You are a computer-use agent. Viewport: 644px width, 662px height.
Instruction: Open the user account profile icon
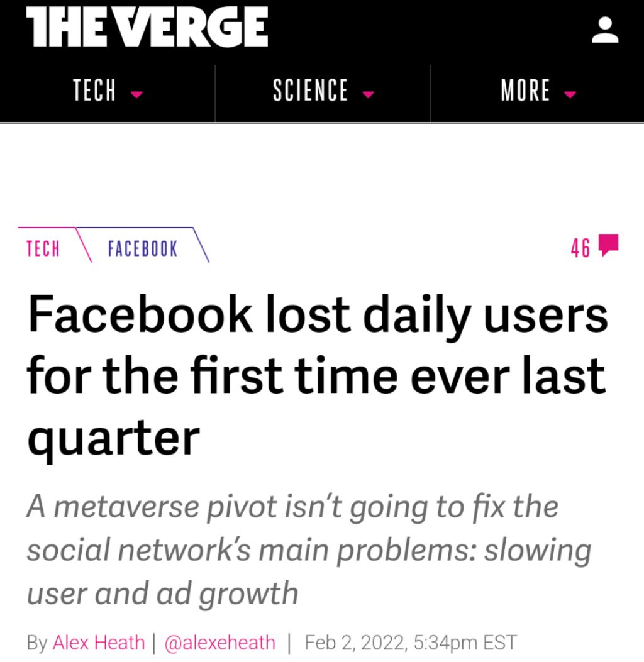point(605,30)
